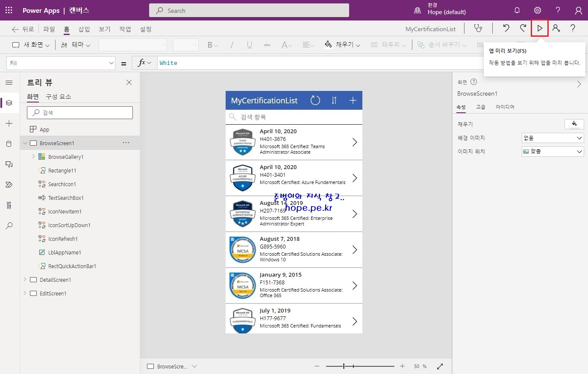This screenshot has height=374, width=588.
Task: Open the Data sources cylinder icon
Action: click(9, 144)
